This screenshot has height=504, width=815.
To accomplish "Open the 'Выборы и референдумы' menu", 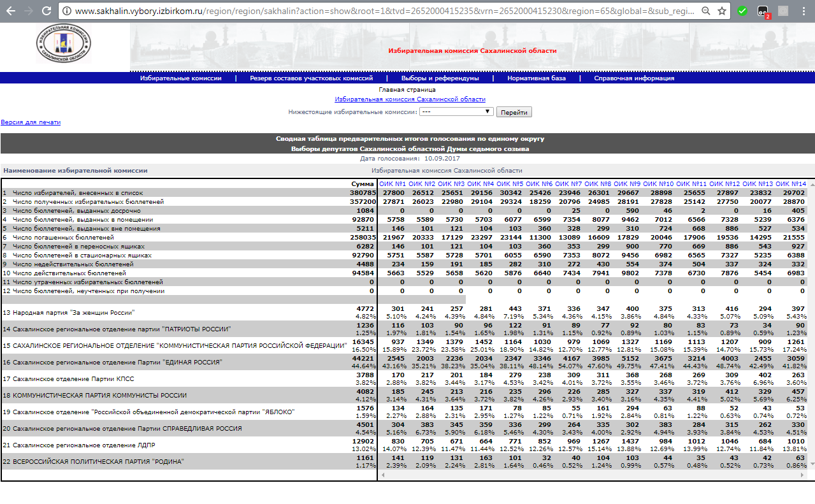I will (x=440, y=78).
